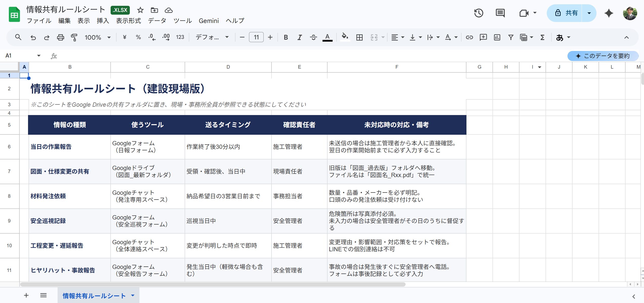Click the create filter funnel icon

click(x=511, y=37)
